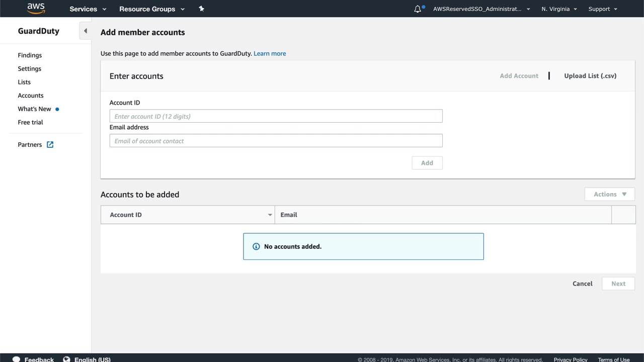Screen dimensions: 644x362
Task: Click the Account ID input field
Action: pos(276,116)
